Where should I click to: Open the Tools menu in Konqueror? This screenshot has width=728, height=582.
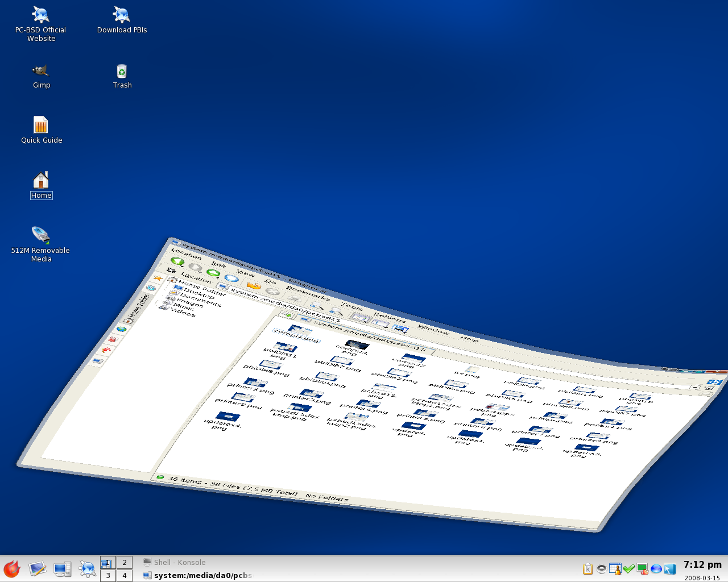click(x=352, y=307)
